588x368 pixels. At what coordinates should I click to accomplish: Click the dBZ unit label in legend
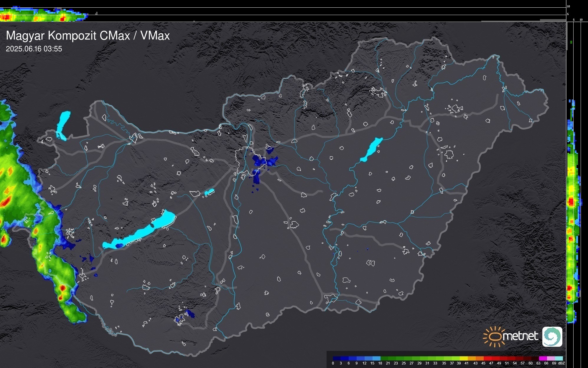point(561,363)
